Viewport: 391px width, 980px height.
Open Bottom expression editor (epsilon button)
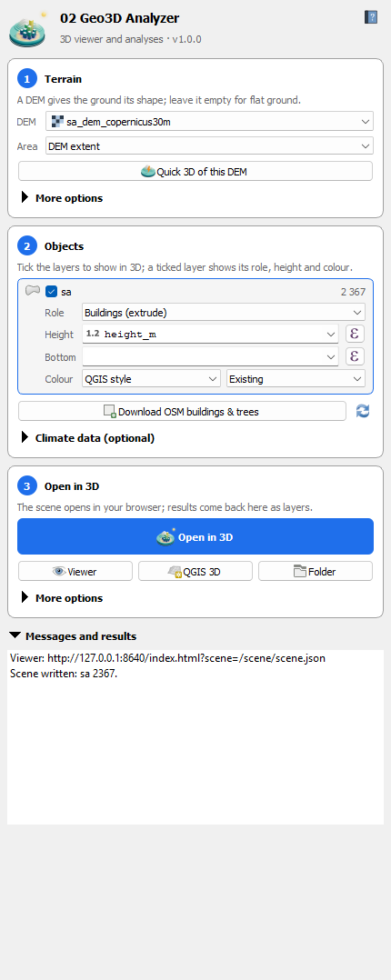(x=355, y=357)
